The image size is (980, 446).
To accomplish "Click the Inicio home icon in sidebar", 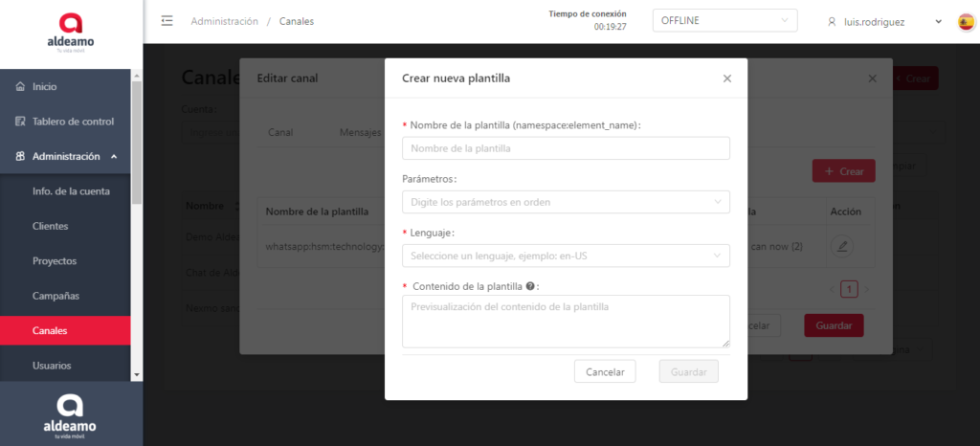I will tap(21, 87).
